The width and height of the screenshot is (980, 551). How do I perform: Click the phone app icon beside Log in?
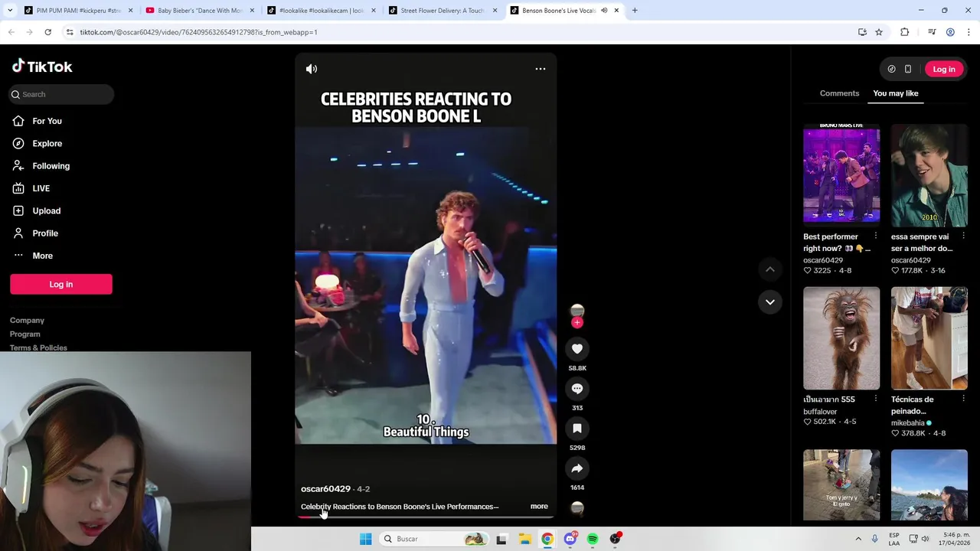point(908,69)
